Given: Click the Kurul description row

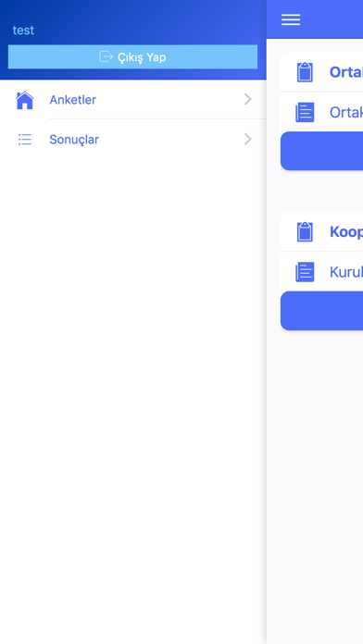Looking at the screenshot, I should (x=322, y=272).
